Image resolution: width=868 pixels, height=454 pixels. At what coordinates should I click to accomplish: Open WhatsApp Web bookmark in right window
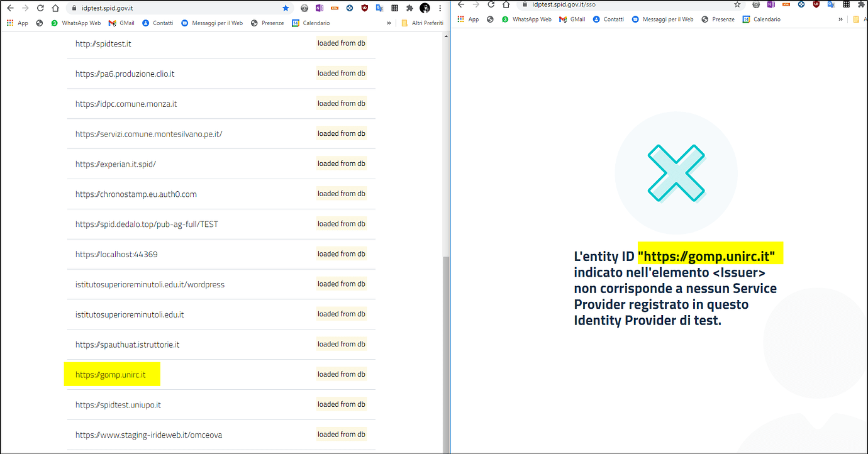[x=526, y=19]
